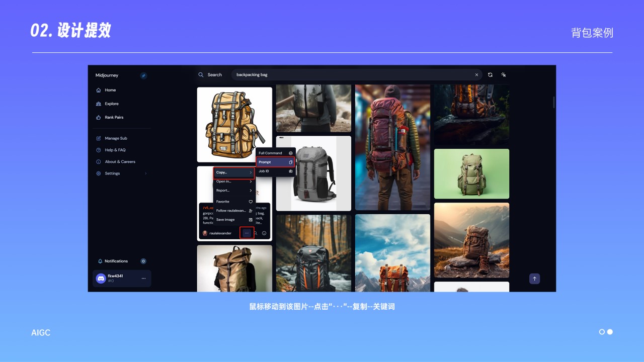Expand the Report... submenu entry
Viewport: 644px width, 362px height.
coord(234,191)
